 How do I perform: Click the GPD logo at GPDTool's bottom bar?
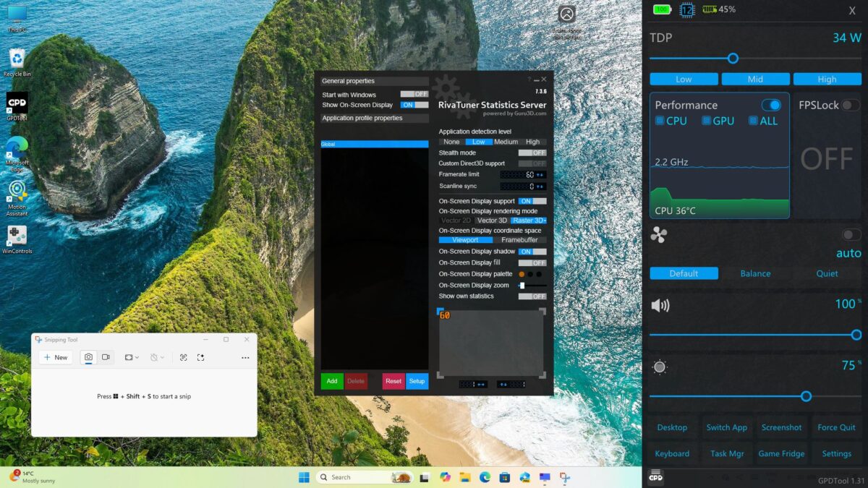[655, 476]
